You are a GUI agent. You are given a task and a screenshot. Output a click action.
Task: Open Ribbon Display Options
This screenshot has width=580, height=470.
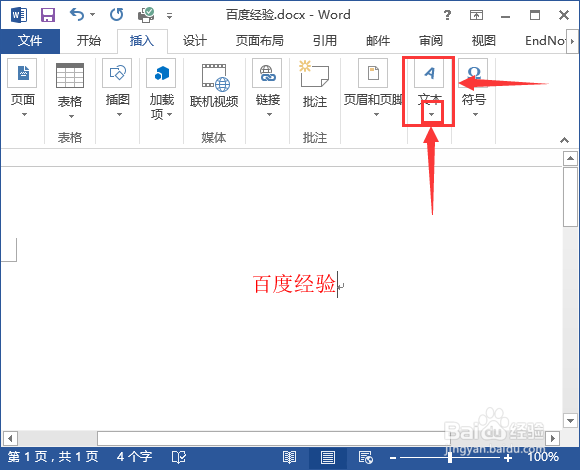476,15
